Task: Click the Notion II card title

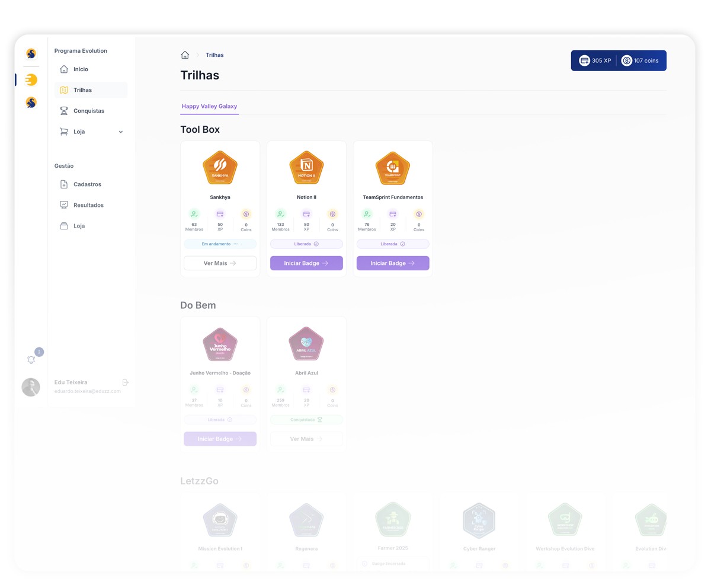Action: pos(306,197)
